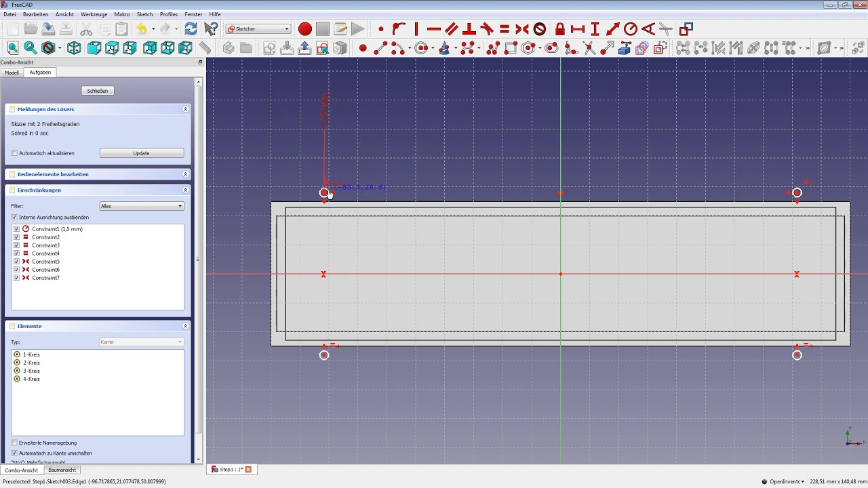Toggle Automatisch zu Kante umschalten checkbox
868x488 pixels.
14,453
